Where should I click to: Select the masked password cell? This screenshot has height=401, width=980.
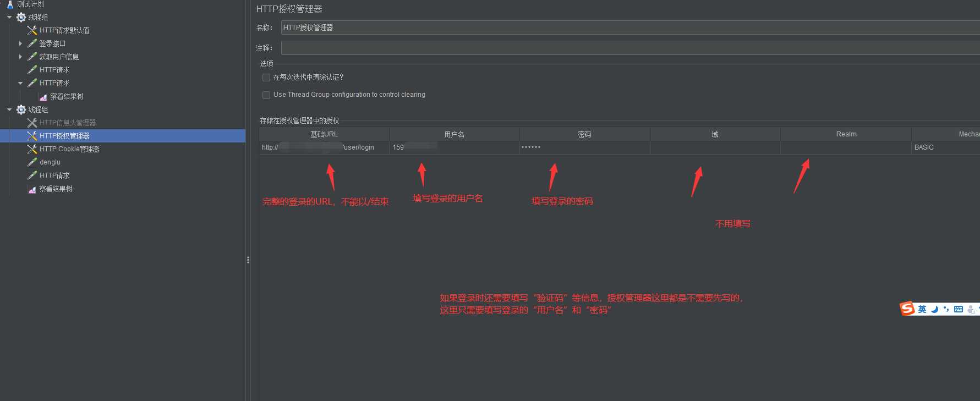coord(585,147)
